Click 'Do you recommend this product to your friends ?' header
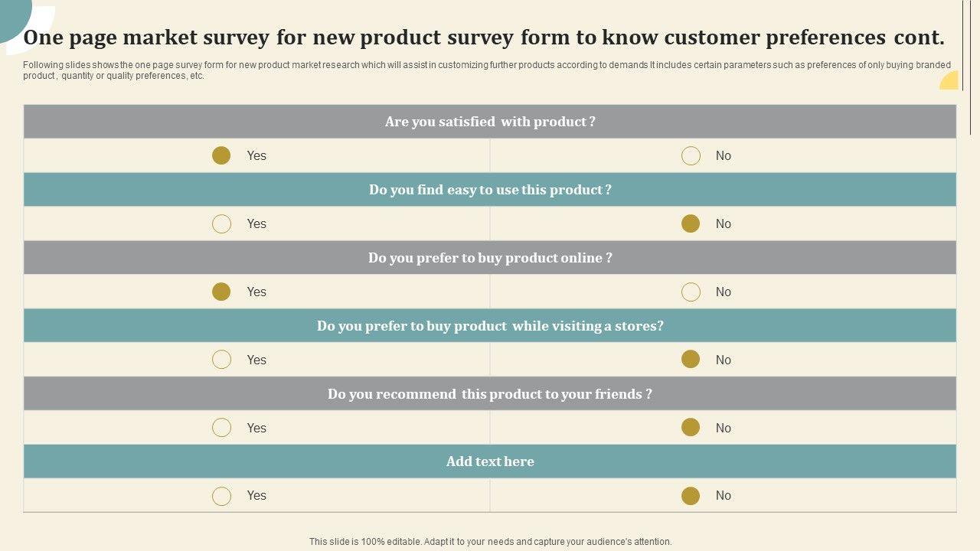 pos(490,394)
